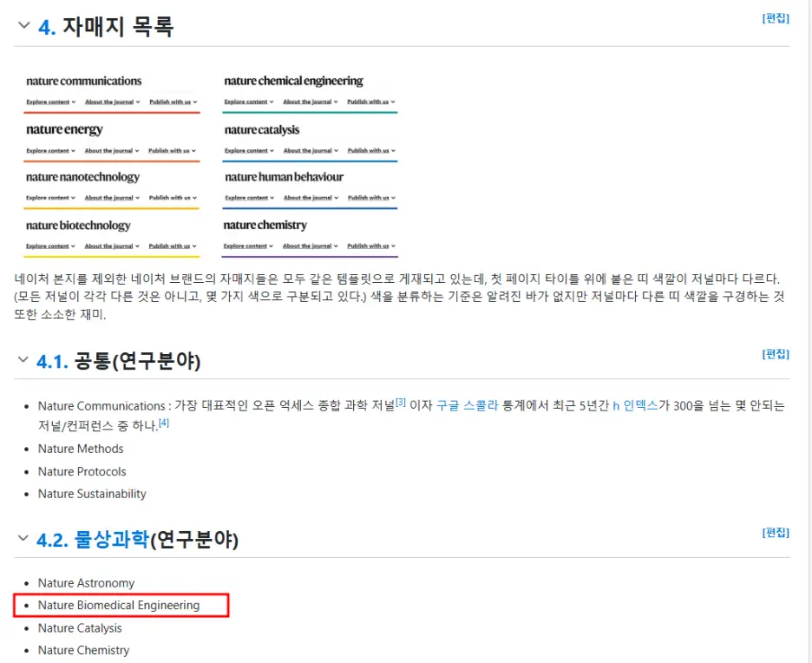Select the Nature Methods list item
The image size is (812, 663).
(x=81, y=449)
